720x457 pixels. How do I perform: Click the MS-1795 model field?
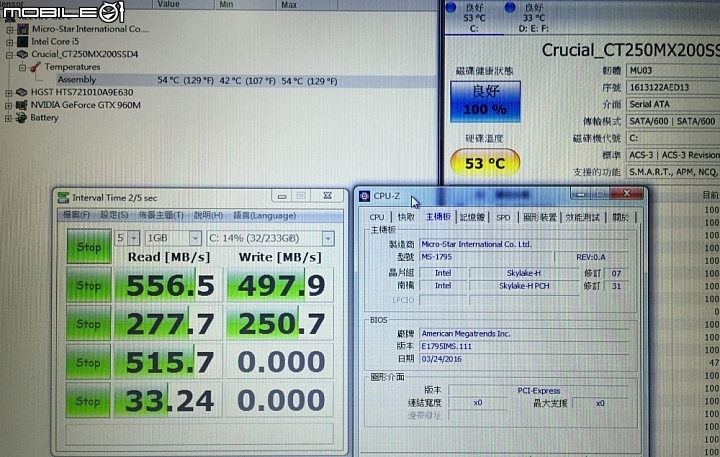[x=486, y=257]
